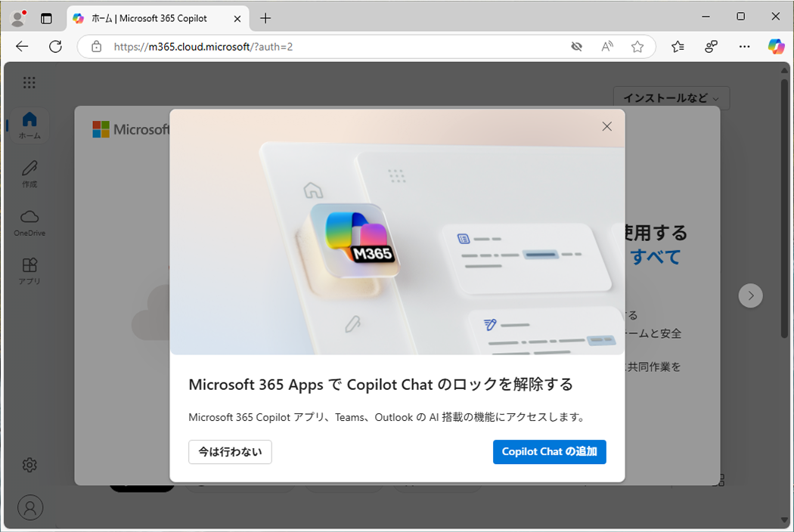Screen dimensions: 794x532
Task: Open a new browser tab
Action: coord(265,19)
